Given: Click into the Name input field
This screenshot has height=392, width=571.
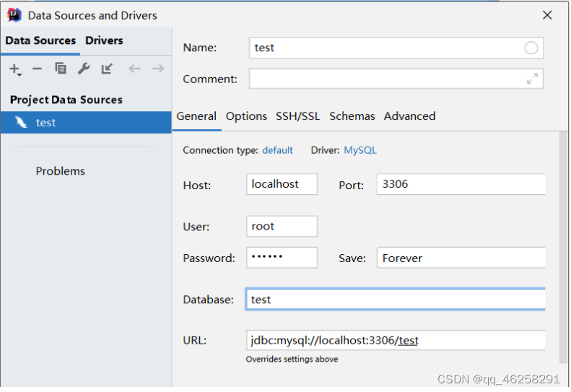Looking at the screenshot, I should point(396,48).
